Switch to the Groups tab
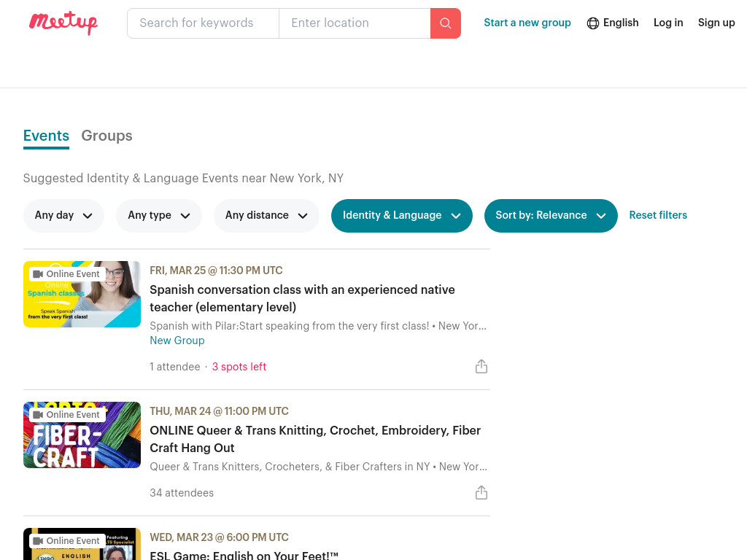 (x=107, y=136)
